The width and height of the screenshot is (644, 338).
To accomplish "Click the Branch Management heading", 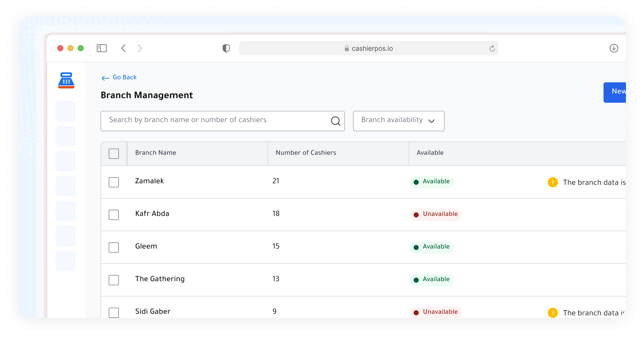I will click(x=147, y=95).
